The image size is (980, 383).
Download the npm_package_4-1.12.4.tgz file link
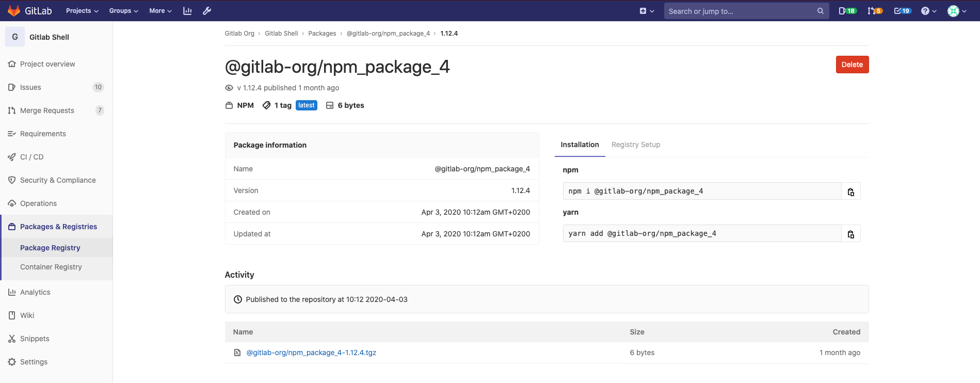coord(311,353)
